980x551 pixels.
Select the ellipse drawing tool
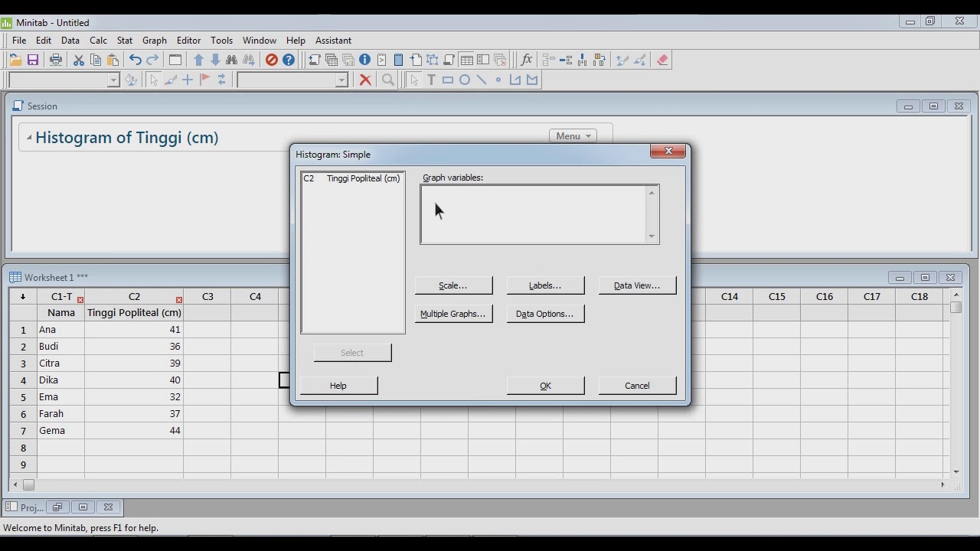point(465,80)
